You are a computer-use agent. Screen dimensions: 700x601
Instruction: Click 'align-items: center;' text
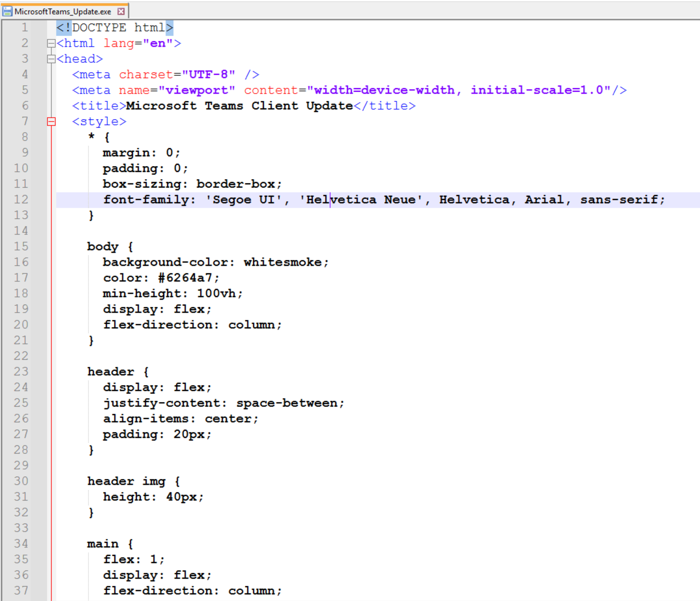coord(181,418)
